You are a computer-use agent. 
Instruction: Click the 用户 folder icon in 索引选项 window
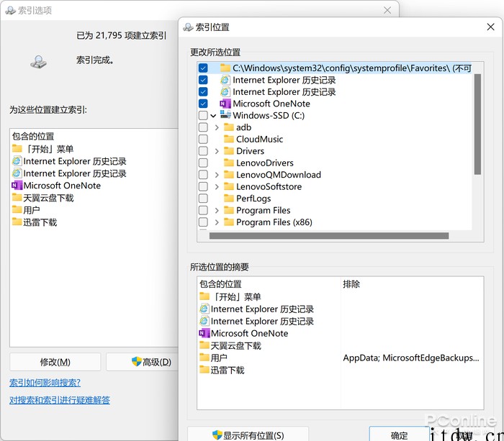click(x=17, y=210)
